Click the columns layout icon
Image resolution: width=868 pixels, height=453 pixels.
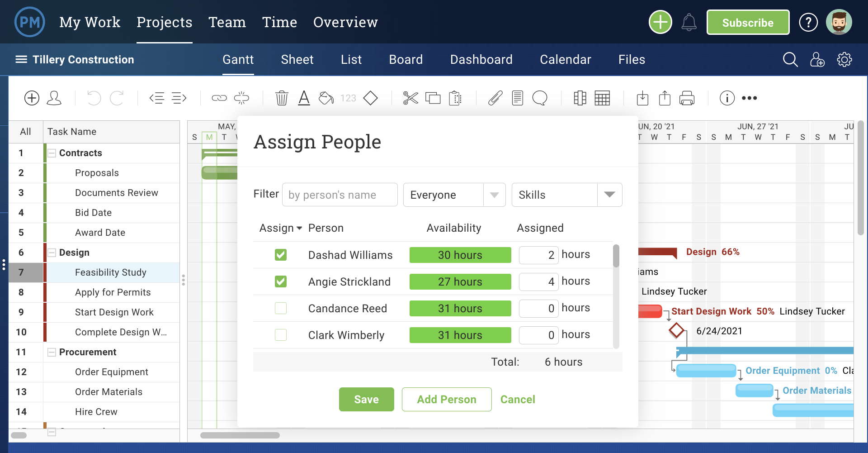pos(580,98)
